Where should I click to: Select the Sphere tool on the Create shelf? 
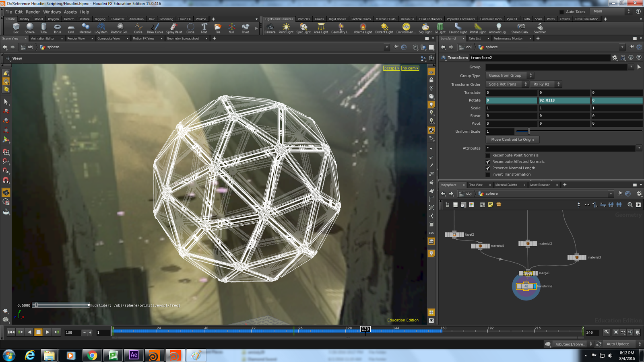coord(29,27)
